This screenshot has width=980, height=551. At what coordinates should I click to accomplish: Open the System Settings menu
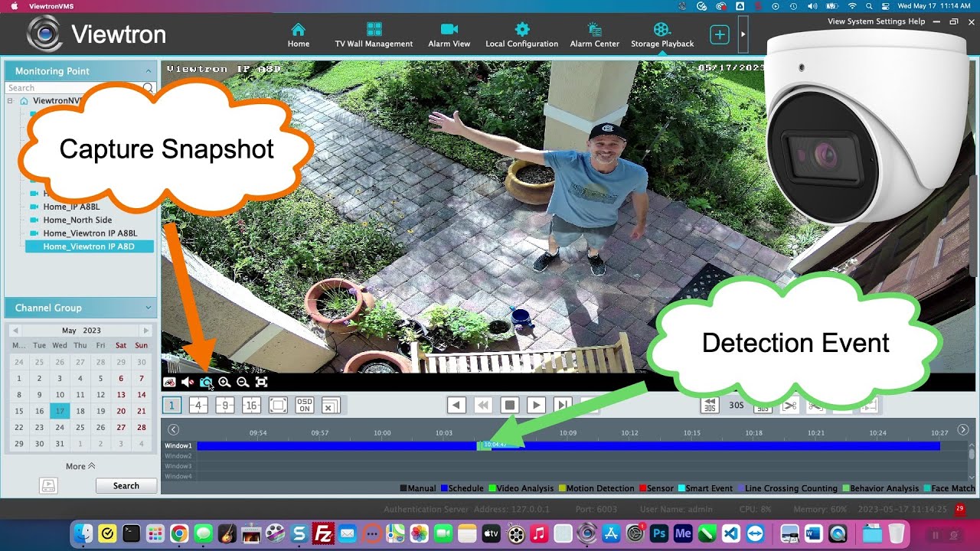pos(877,21)
